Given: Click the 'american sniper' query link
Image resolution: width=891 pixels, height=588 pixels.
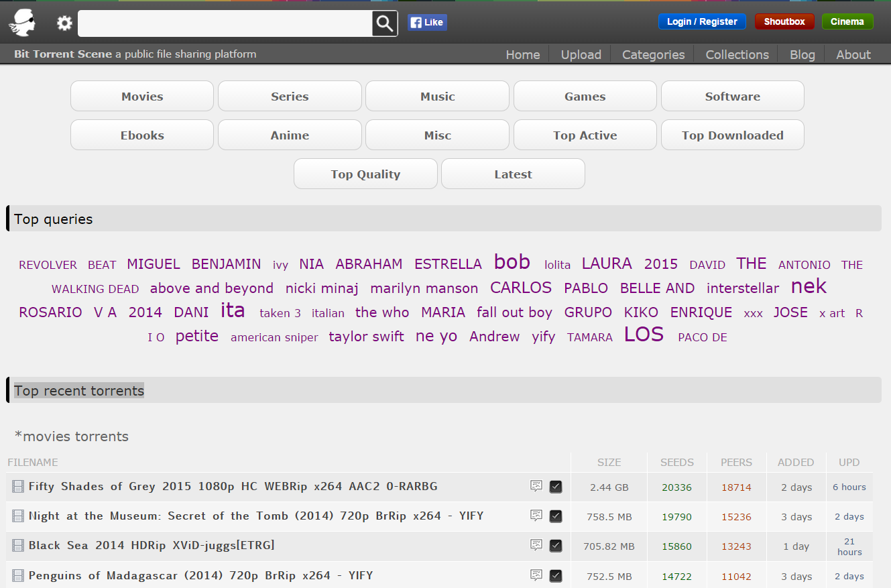Looking at the screenshot, I should [274, 337].
